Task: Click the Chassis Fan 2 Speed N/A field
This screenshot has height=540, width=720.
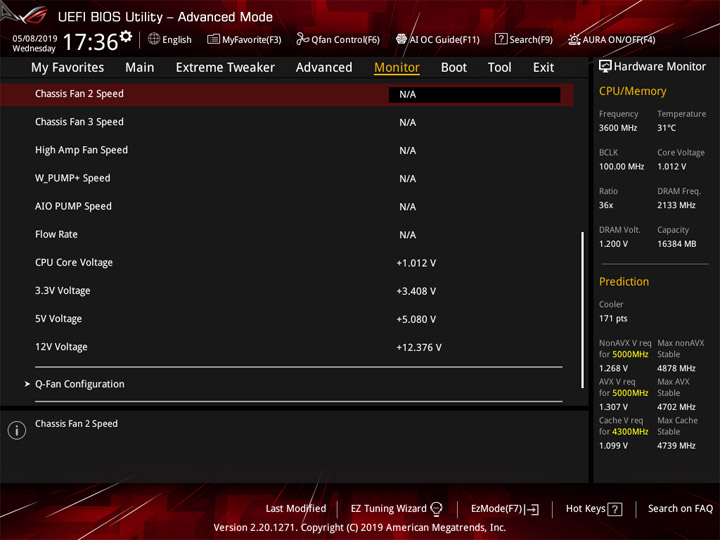Action: click(x=474, y=95)
